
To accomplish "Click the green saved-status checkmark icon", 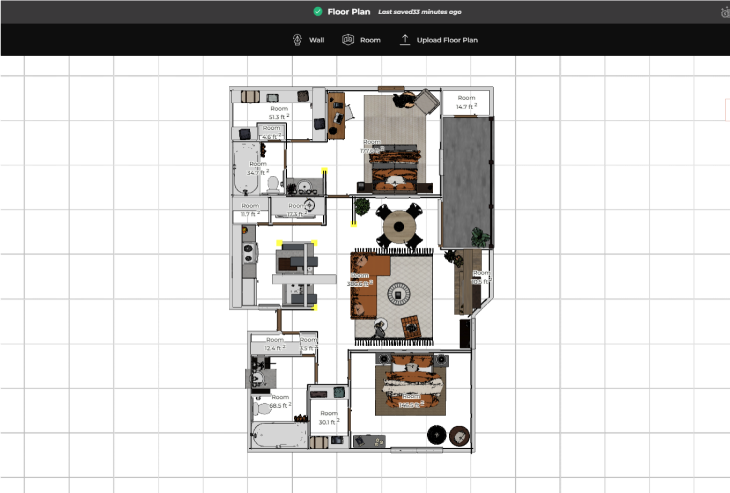I will pyautogui.click(x=318, y=12).
